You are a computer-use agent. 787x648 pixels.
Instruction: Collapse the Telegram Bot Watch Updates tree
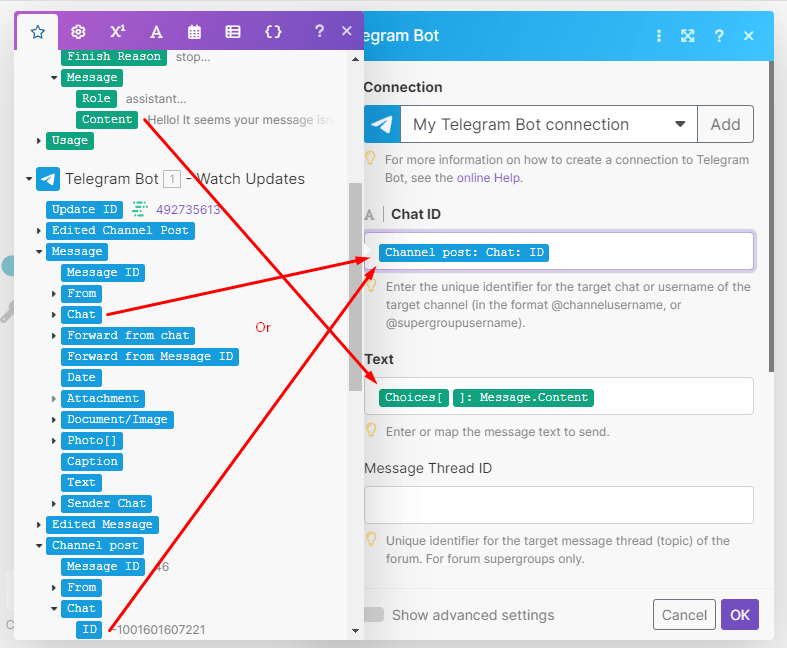click(x=27, y=180)
